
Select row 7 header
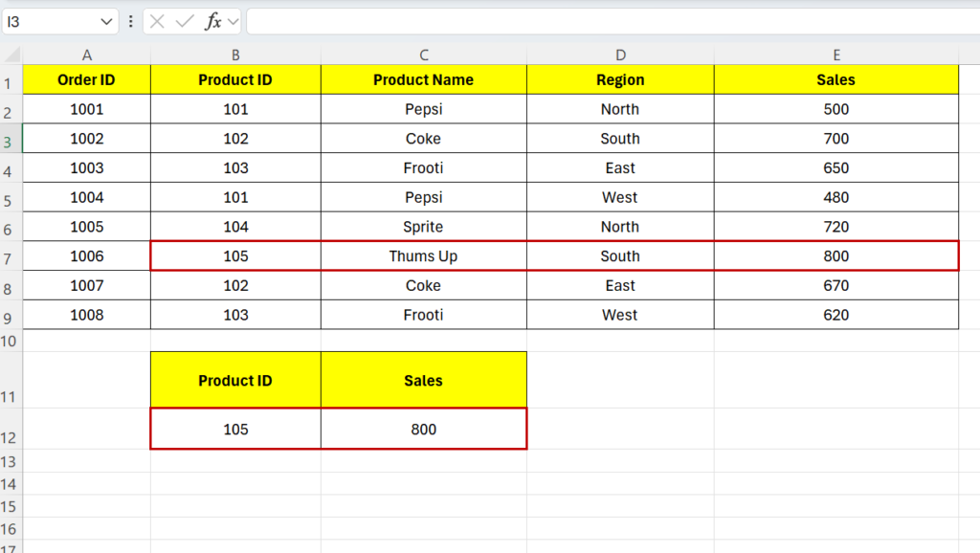click(x=11, y=256)
